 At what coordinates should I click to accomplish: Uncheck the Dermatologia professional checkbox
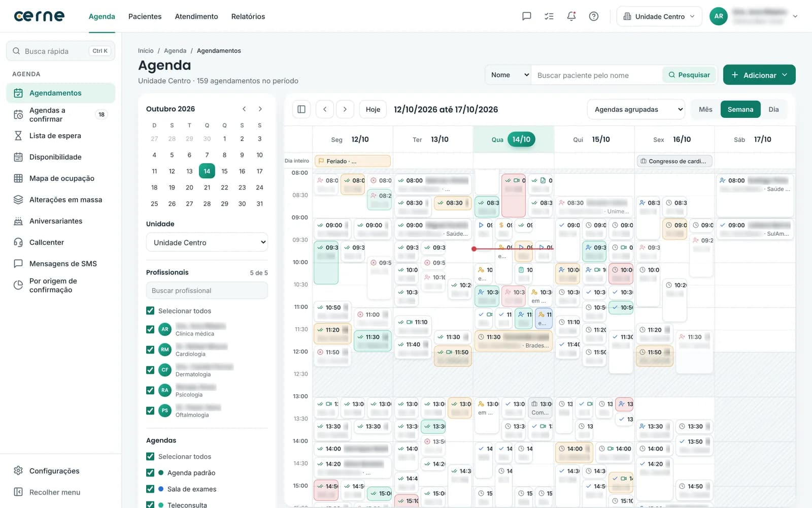(150, 370)
